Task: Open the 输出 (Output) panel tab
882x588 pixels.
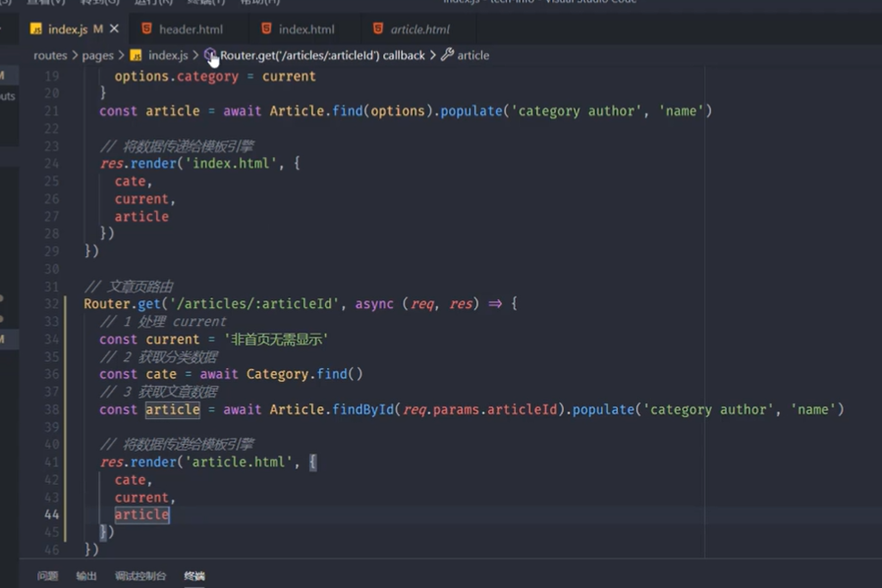Action: tap(86, 576)
